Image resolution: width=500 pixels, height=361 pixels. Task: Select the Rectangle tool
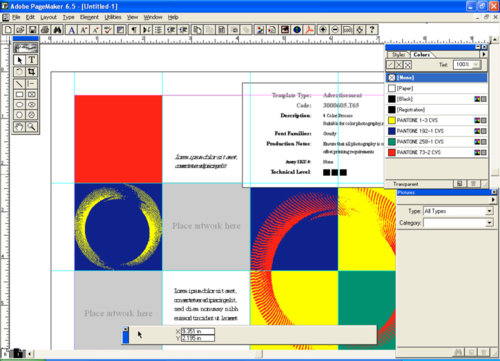point(19,94)
